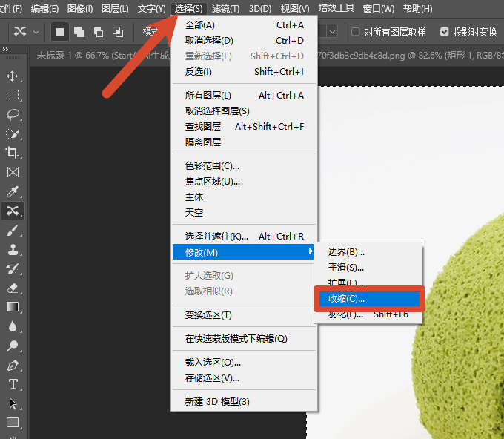Toggle the 投影时变换 checkbox
The height and width of the screenshot is (439, 504).
click(444, 32)
